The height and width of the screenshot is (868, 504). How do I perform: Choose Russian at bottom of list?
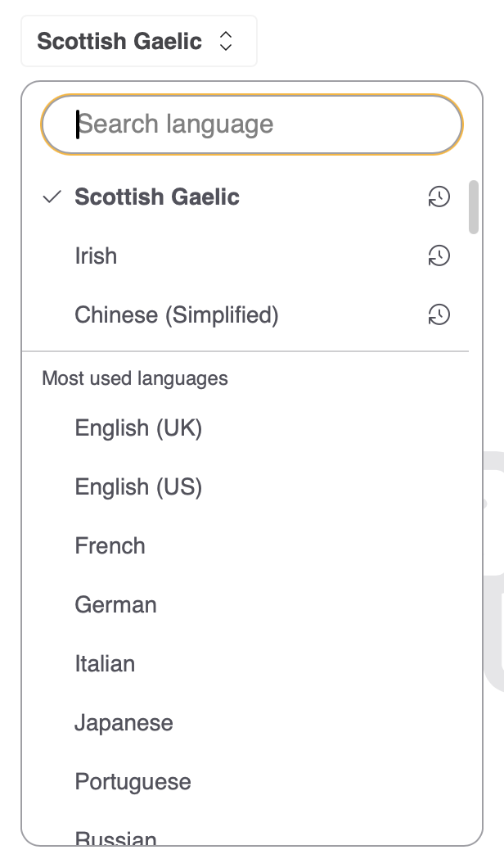tap(115, 838)
